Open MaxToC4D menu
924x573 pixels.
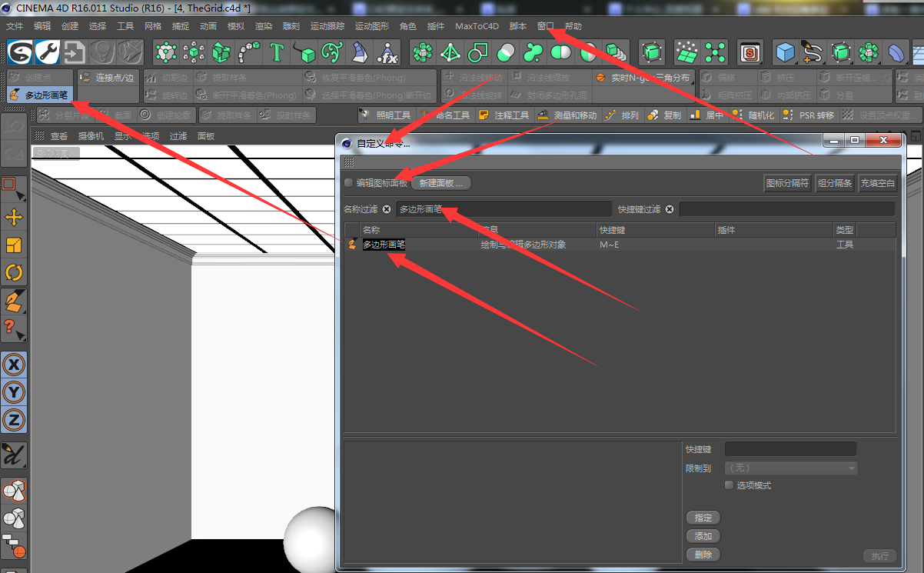(477, 26)
